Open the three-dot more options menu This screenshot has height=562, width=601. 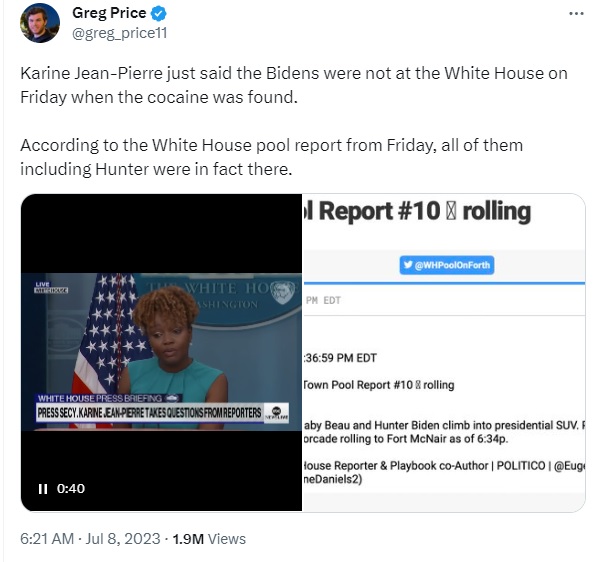click(576, 13)
